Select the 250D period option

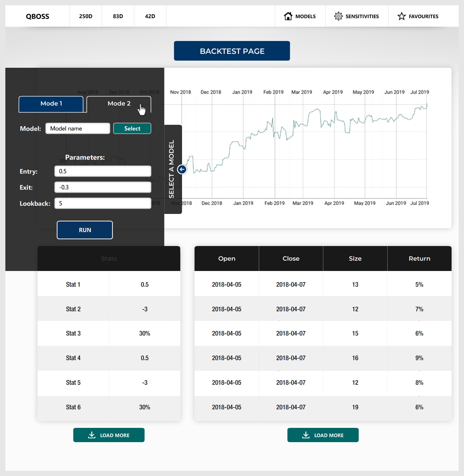[x=86, y=16]
